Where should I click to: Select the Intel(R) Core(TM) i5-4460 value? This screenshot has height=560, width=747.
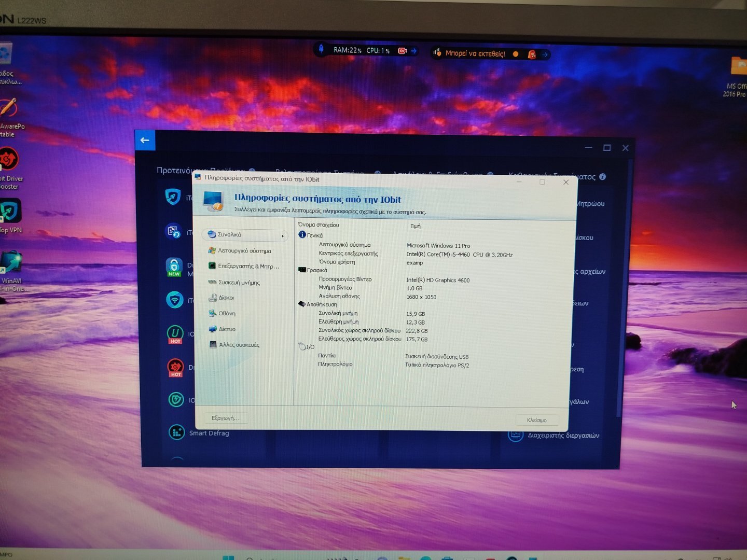coord(459,255)
